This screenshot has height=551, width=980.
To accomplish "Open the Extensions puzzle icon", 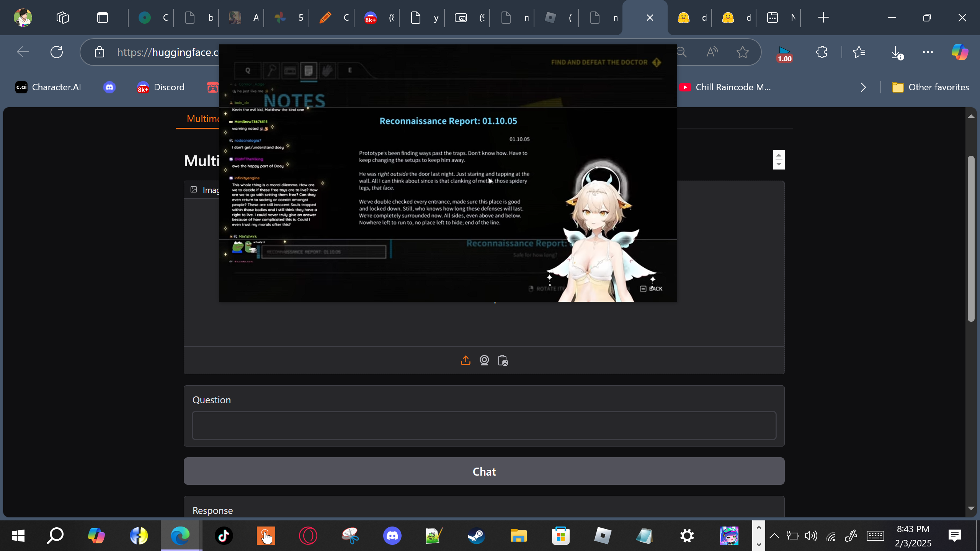I will (822, 52).
